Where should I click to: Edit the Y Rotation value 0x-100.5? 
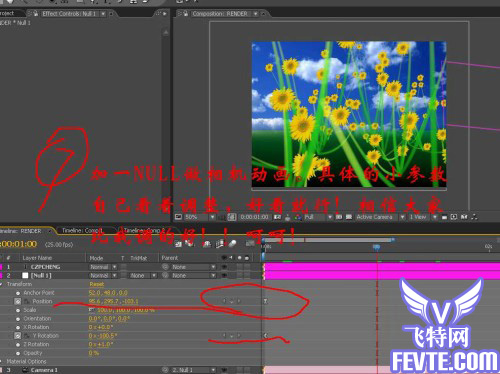point(103,336)
